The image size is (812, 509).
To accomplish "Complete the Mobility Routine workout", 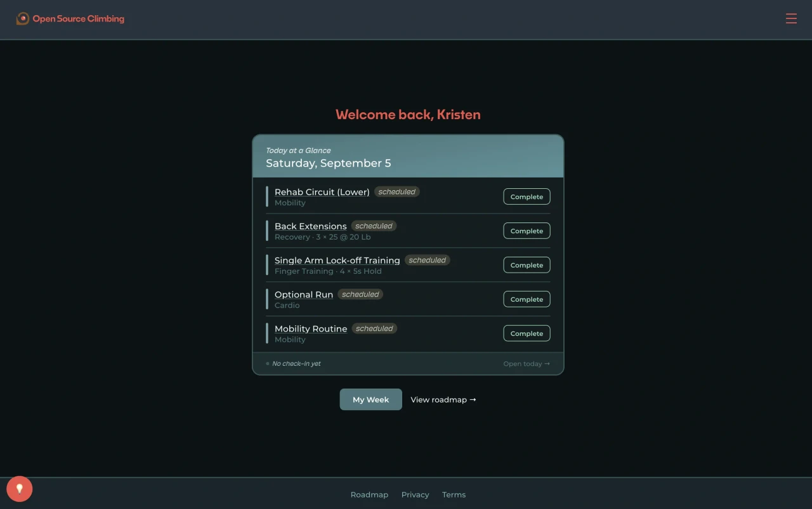I will [527, 333].
